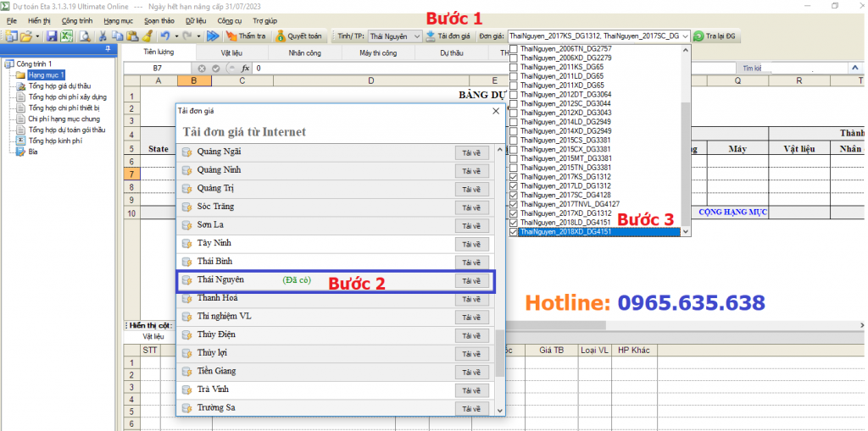
Task: Click the Cut scissors icon
Action: pyautogui.click(x=103, y=36)
